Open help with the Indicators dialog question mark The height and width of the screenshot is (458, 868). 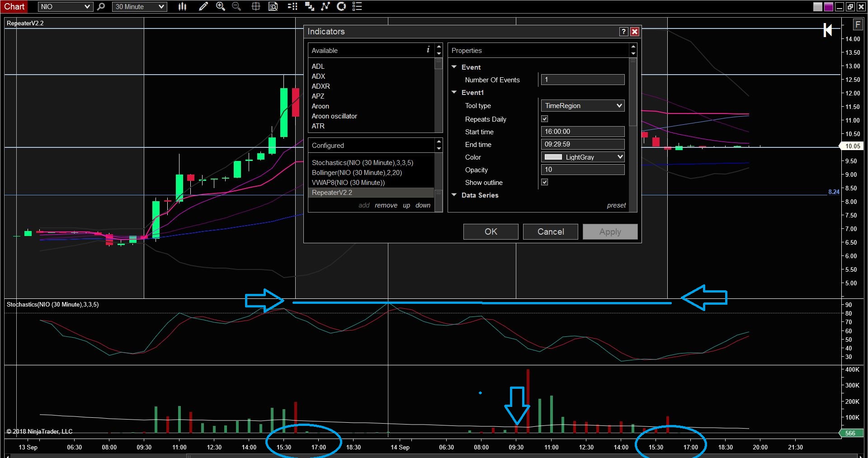[x=624, y=32]
